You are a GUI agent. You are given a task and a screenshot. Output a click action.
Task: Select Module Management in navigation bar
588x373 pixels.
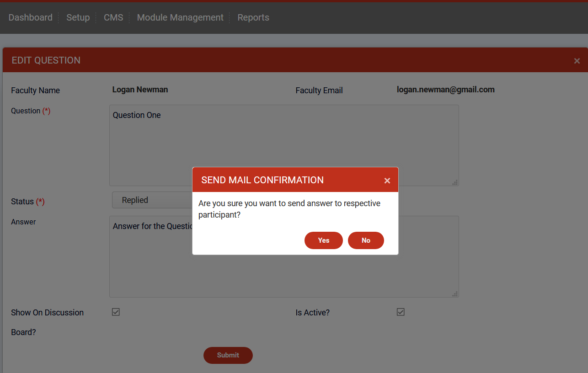(x=180, y=17)
